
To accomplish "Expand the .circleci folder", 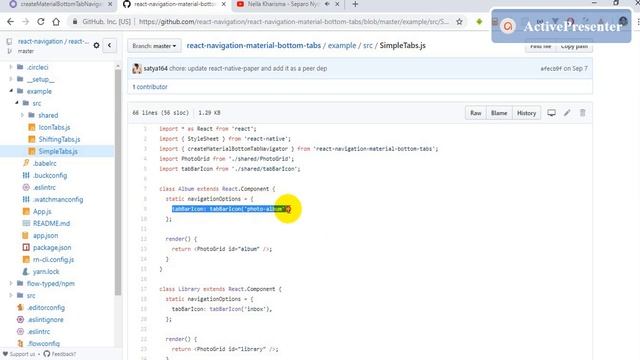I will [x=11, y=67].
